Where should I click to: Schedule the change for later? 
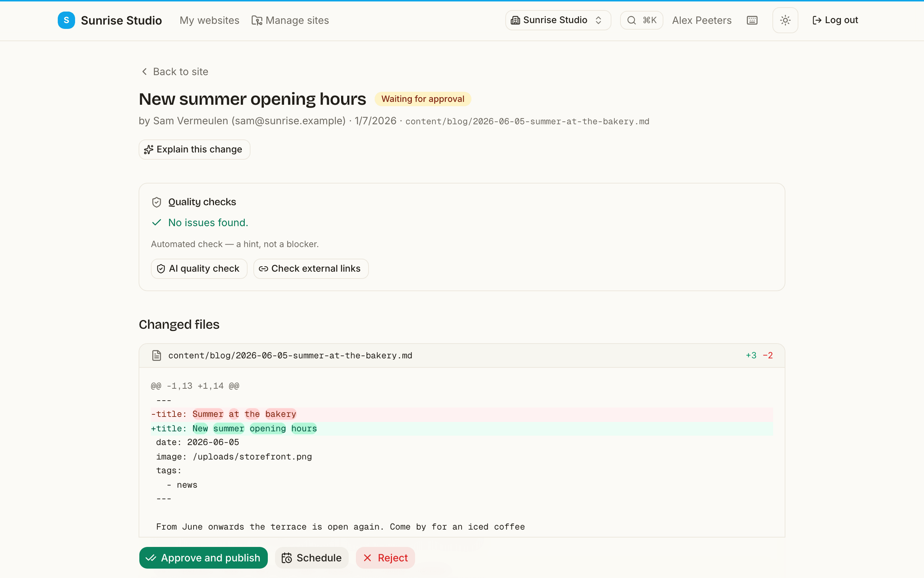point(311,558)
